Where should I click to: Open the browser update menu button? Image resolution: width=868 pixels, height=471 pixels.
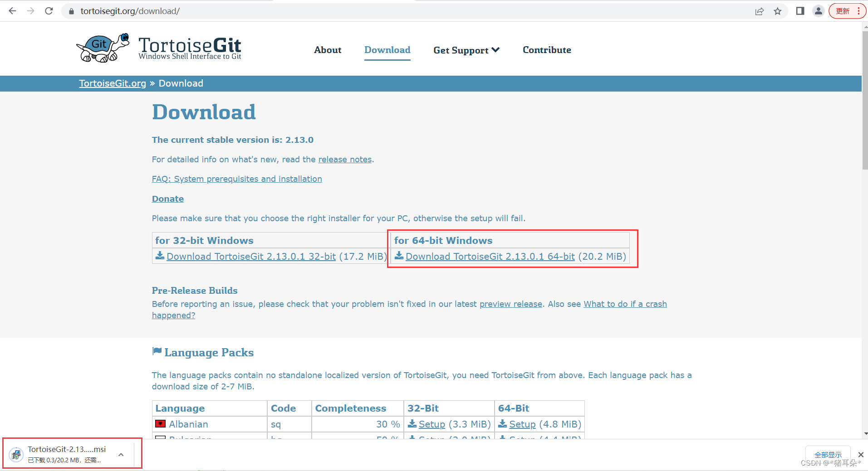tap(847, 11)
